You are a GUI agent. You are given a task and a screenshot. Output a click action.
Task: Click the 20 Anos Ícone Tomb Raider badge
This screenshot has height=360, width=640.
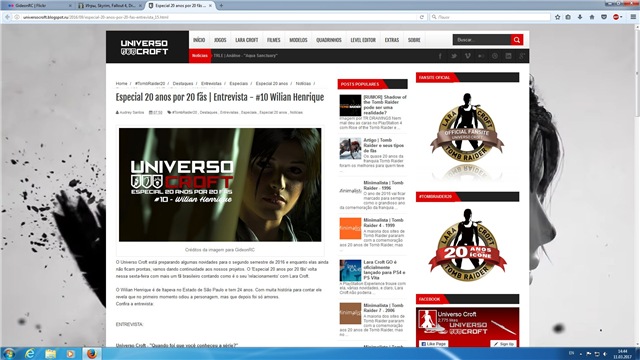pyautogui.click(x=467, y=245)
